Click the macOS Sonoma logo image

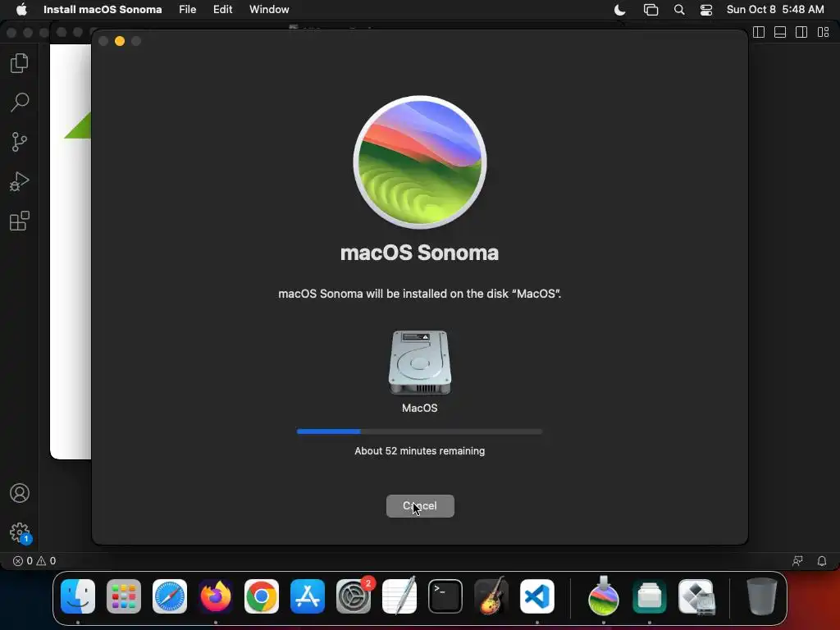[x=420, y=162]
